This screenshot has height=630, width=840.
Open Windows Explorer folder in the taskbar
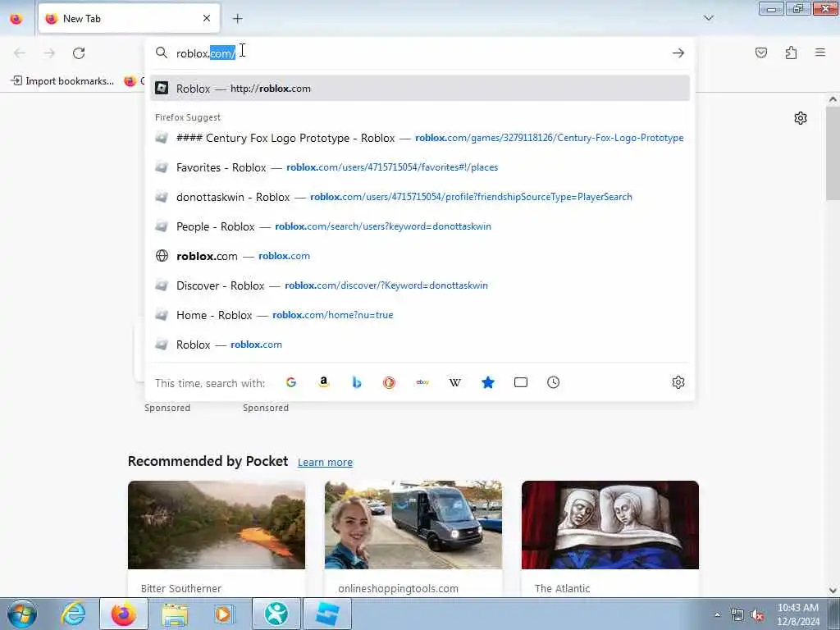pos(175,614)
